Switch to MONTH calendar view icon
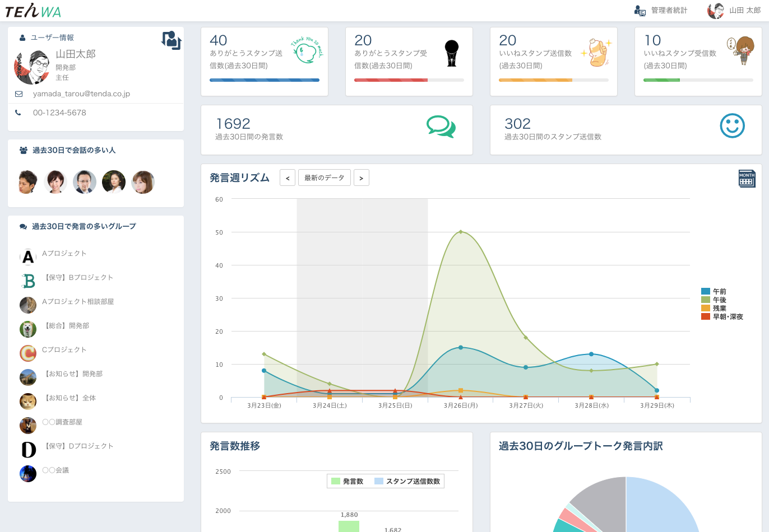The image size is (769, 532). (747, 178)
